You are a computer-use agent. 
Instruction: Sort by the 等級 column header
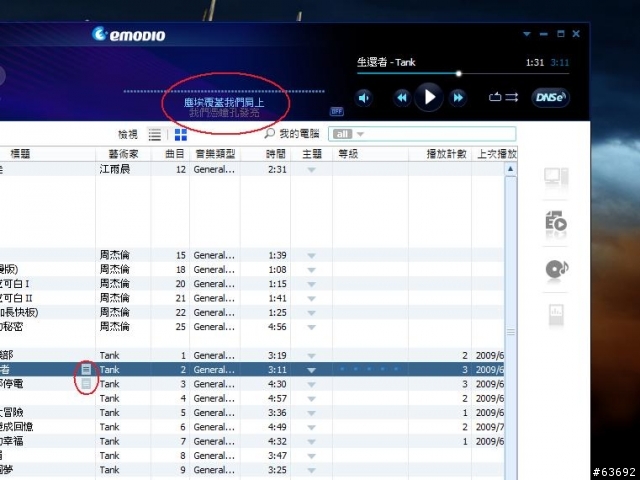(x=348, y=154)
